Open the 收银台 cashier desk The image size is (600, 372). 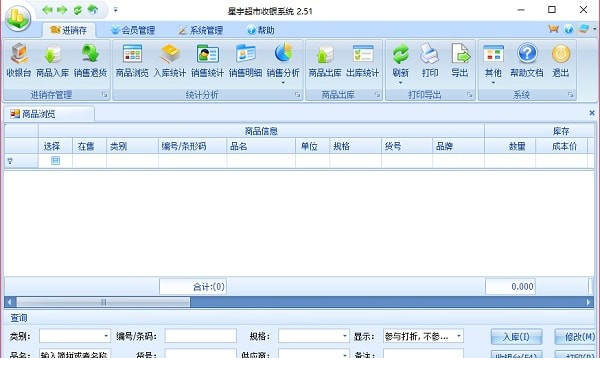19,60
